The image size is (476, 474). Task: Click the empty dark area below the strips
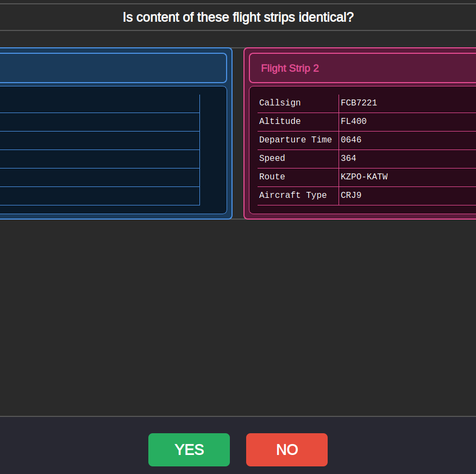238,315
